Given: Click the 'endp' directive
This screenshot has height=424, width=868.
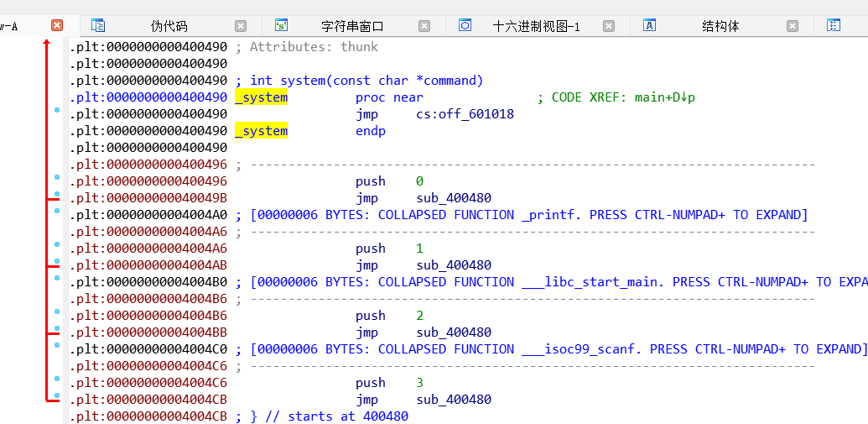Looking at the screenshot, I should (371, 131).
